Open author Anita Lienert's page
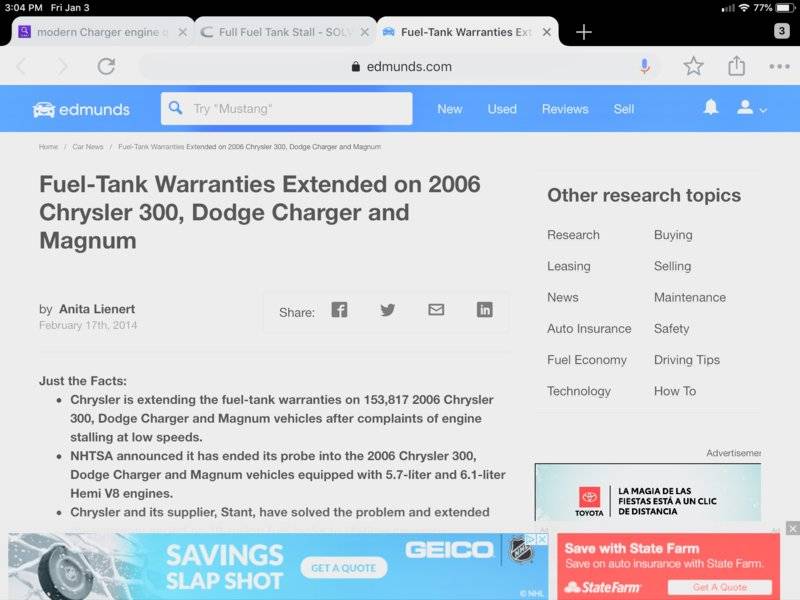This screenshot has height=600, width=800. 97,309
